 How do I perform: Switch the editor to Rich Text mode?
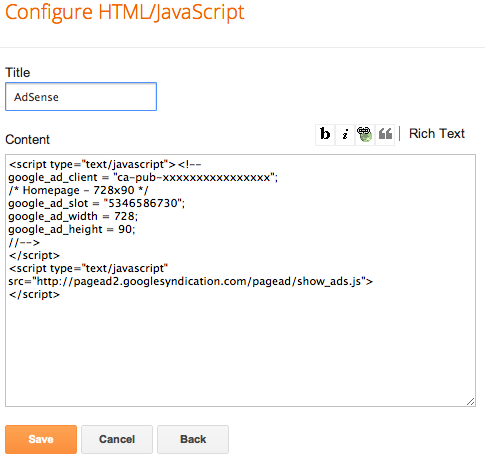(437, 134)
